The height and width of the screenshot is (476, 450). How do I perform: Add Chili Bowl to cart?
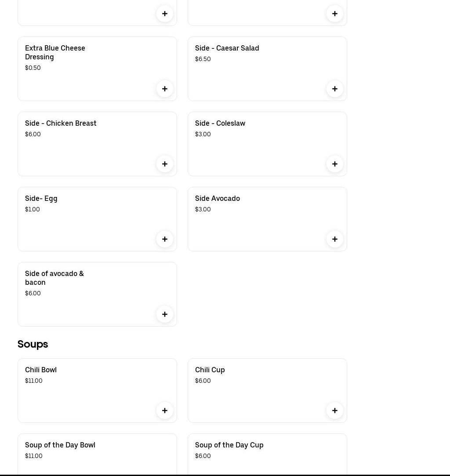(165, 411)
